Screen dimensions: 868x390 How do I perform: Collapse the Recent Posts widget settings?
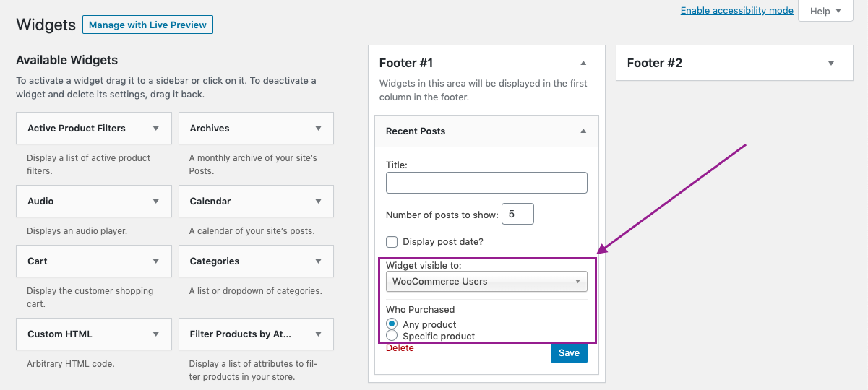click(x=583, y=131)
